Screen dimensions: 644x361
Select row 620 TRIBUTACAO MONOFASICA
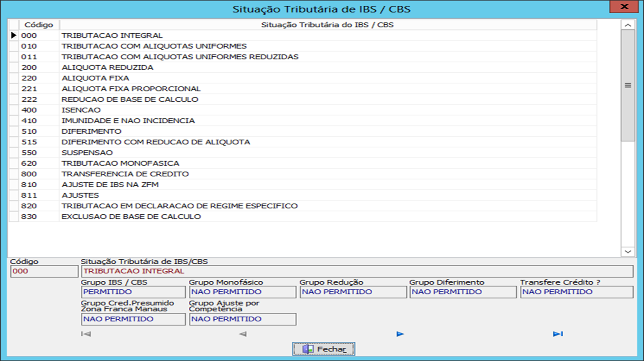pos(120,163)
